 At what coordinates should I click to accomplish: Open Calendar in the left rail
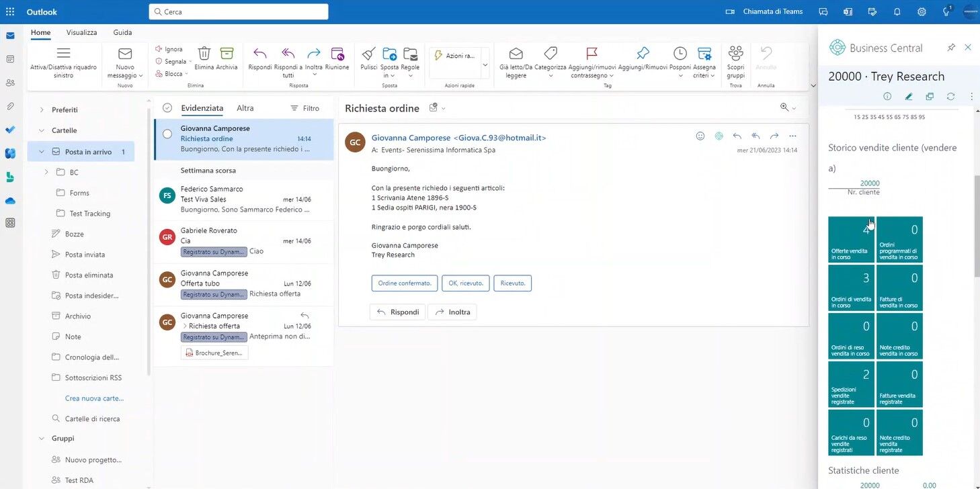tap(10, 59)
